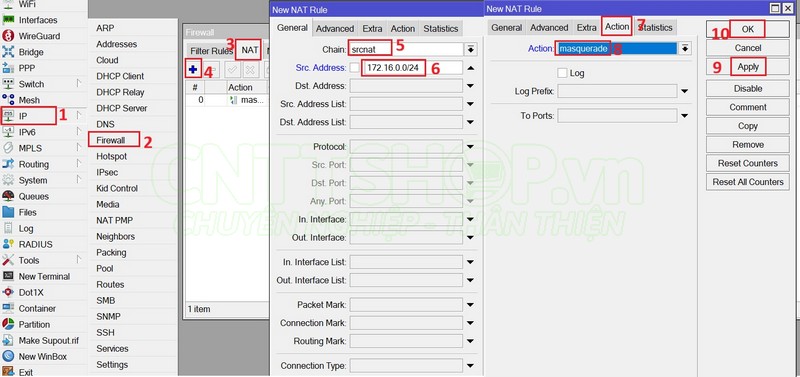
Task: Switch to the Filter Rules tab
Action: pyautogui.click(x=211, y=51)
